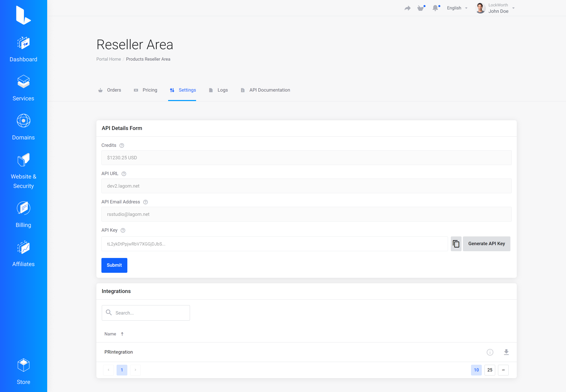Click John Doe avatar picture
Viewport: 566px width, 392px height.
(x=480, y=8)
